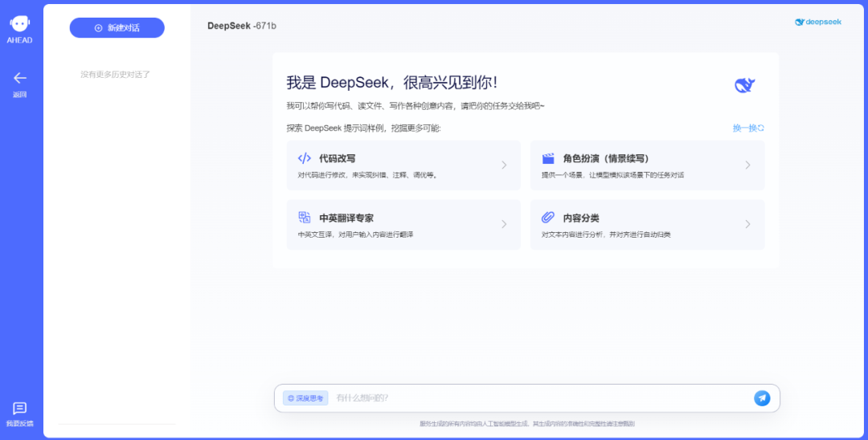Click the 没有更多历史对话了 history notice
868x440 pixels.
(116, 74)
